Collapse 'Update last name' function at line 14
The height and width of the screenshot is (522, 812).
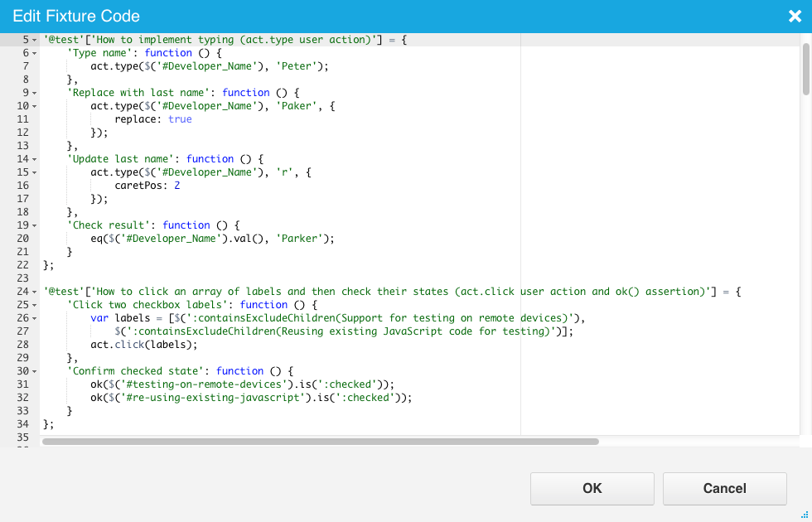coord(34,159)
